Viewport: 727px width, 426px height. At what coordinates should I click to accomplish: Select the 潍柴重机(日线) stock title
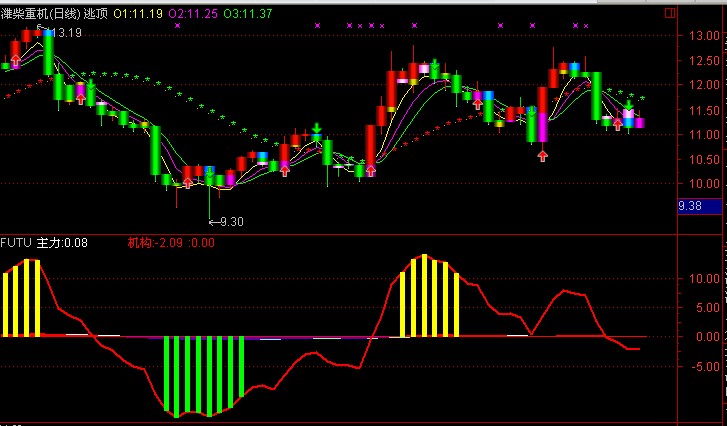[x=40, y=12]
